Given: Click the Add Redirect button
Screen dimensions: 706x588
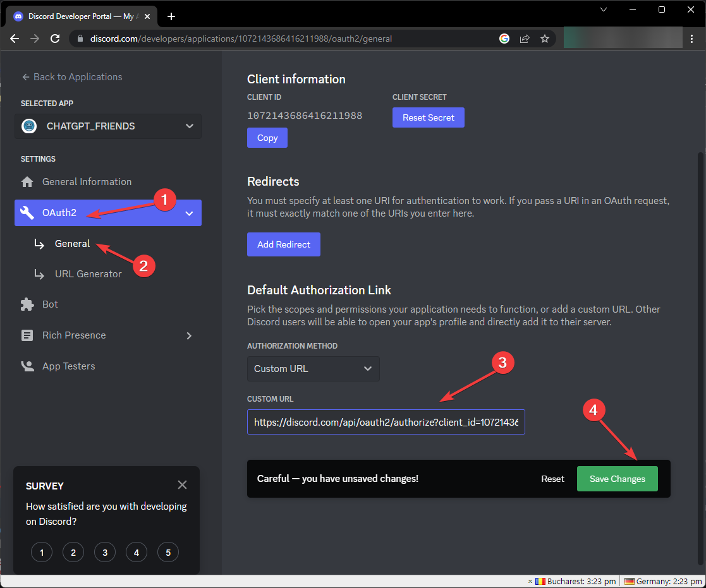Looking at the screenshot, I should click(284, 244).
